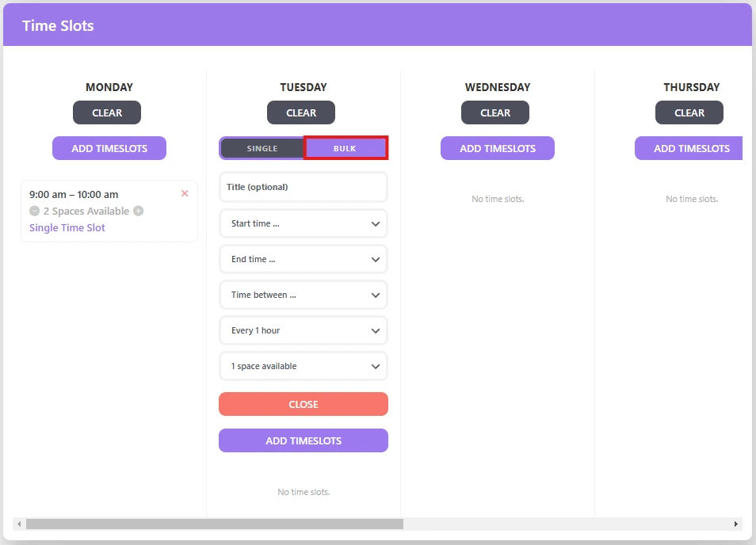
Task: Decrease spaces available with minus icon
Action: 34,211
